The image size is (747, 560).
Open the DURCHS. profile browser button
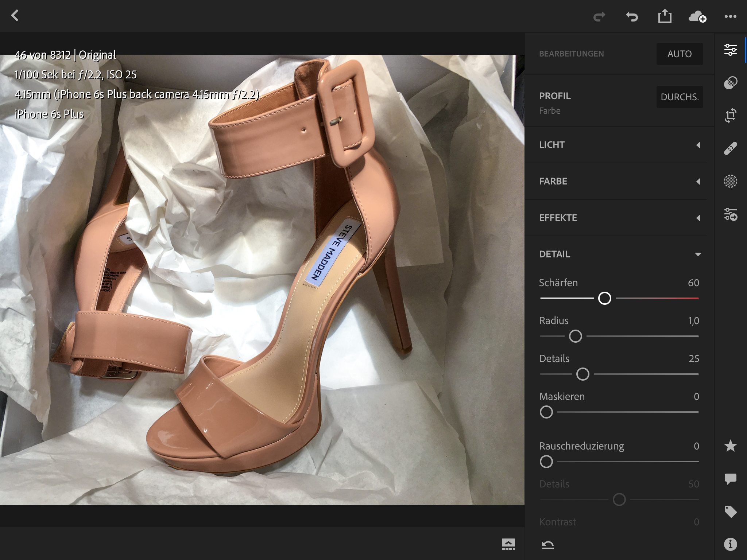click(x=679, y=97)
